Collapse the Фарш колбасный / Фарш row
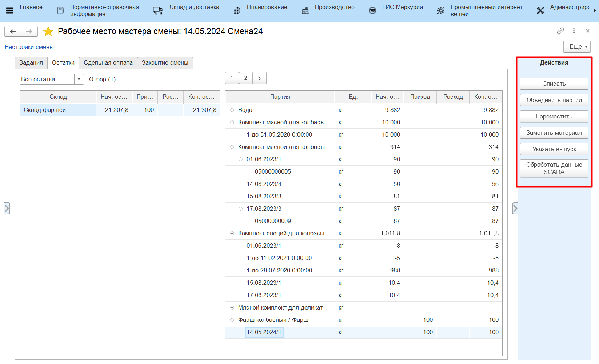This screenshot has height=364, width=599. [232, 320]
